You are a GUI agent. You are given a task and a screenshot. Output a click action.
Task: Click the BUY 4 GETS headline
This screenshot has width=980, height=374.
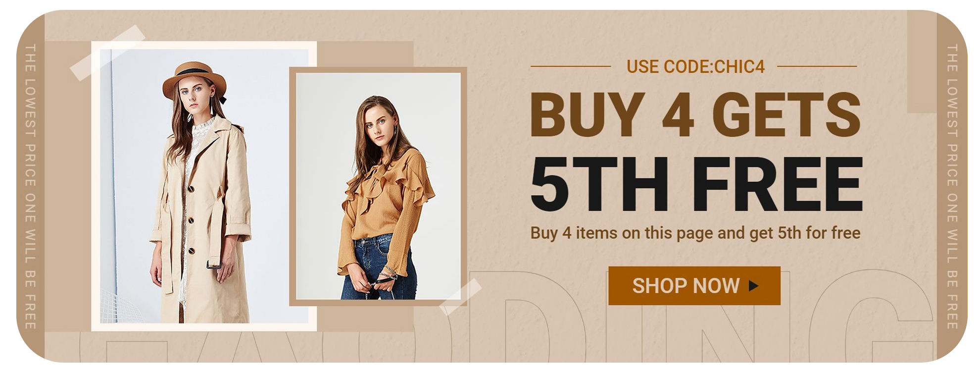point(695,115)
